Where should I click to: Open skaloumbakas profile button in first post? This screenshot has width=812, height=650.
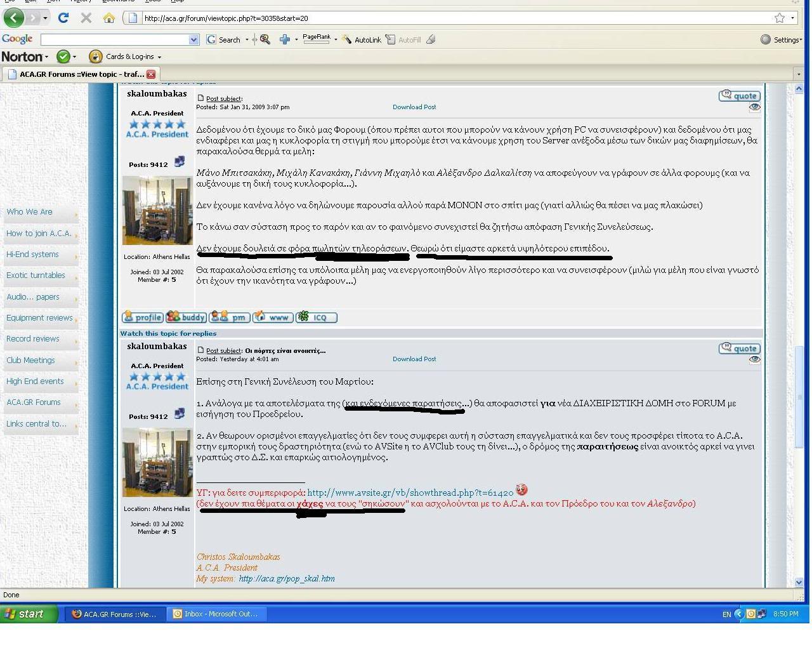[x=142, y=317]
